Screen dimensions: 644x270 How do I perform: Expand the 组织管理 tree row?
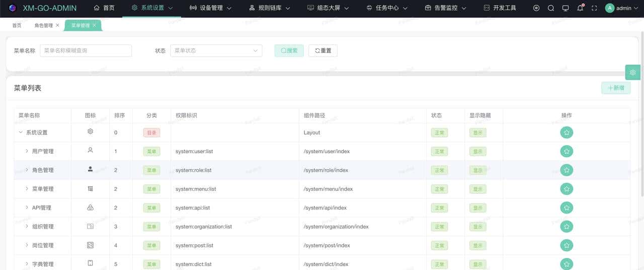point(27,227)
